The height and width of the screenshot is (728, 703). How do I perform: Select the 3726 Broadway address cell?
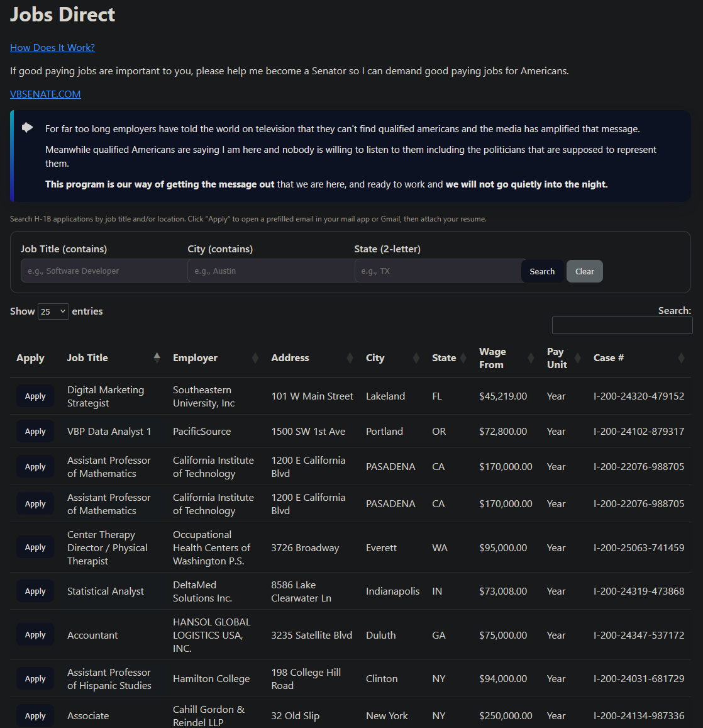[305, 547]
